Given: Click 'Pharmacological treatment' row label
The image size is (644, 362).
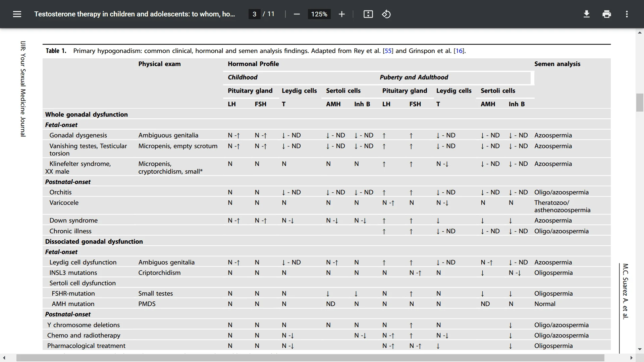Looking at the screenshot, I should click(86, 346).
